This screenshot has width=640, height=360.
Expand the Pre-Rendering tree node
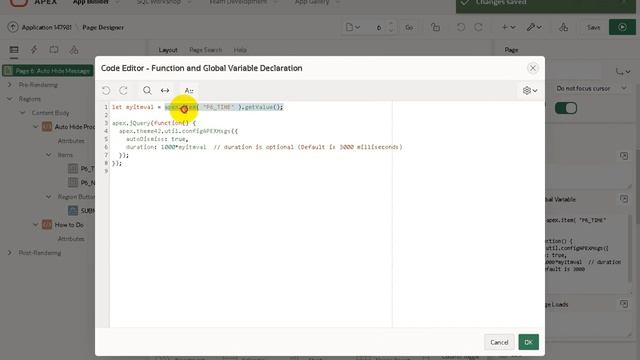click(10, 84)
